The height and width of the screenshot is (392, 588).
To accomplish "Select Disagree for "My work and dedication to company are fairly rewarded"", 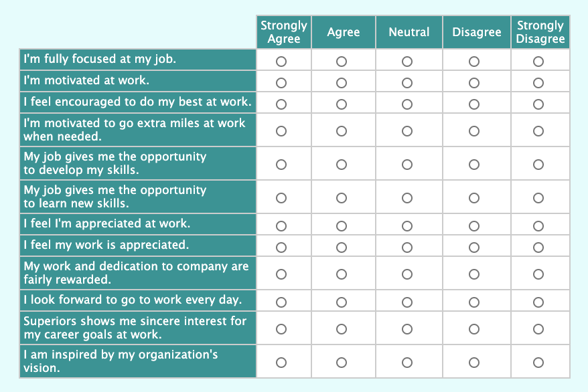I will click(474, 274).
